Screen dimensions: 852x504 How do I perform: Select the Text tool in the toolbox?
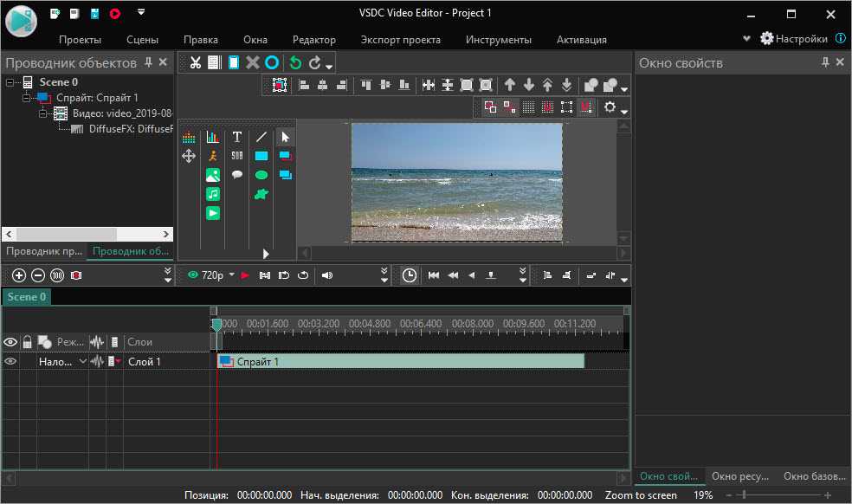coord(236,137)
